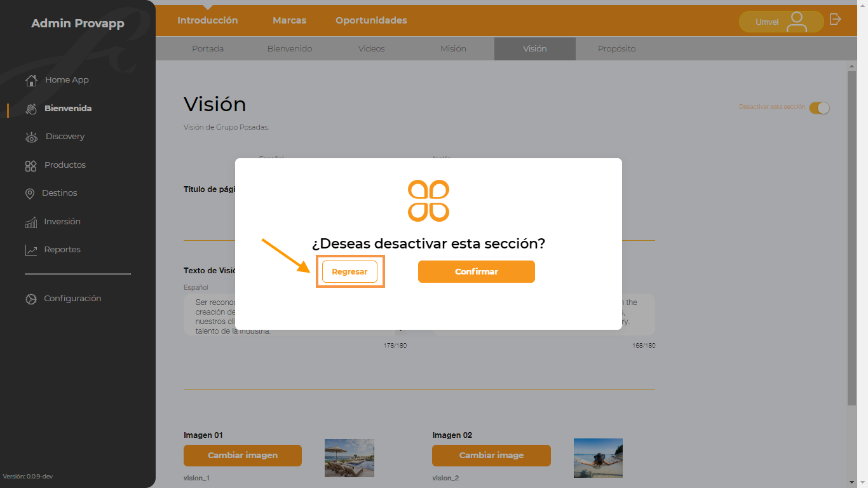Click the Configuración gear icon
The height and width of the screenshot is (488, 868).
[x=31, y=299]
